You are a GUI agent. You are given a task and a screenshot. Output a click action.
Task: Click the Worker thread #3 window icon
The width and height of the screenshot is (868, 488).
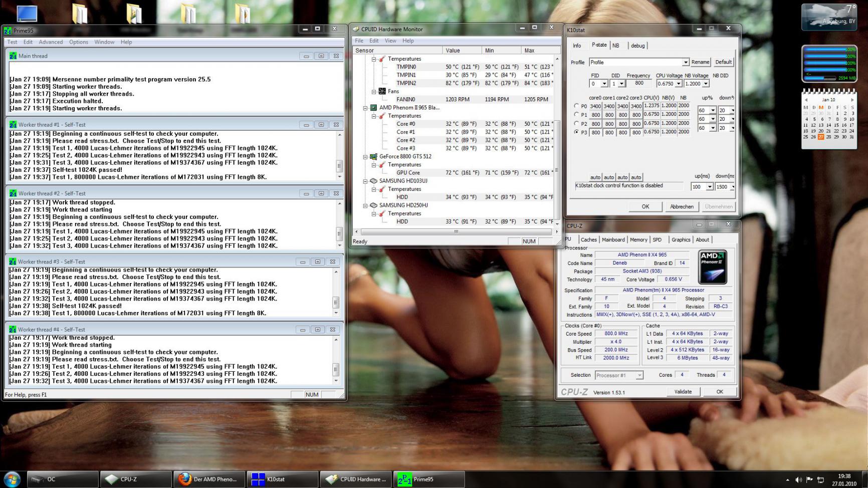pyautogui.click(x=13, y=262)
